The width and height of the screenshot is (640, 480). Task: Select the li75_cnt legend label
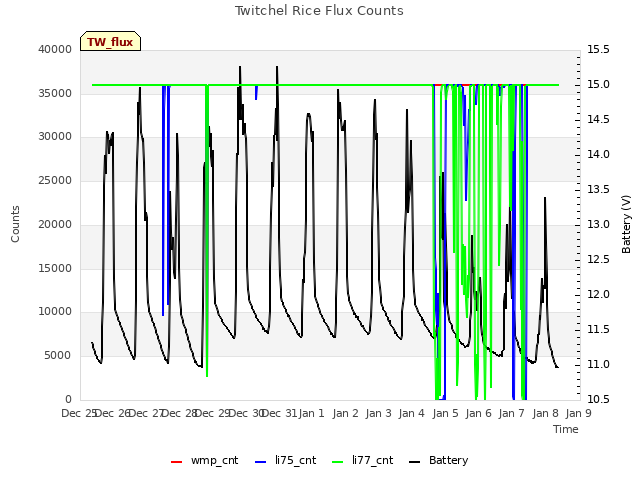coord(296,460)
